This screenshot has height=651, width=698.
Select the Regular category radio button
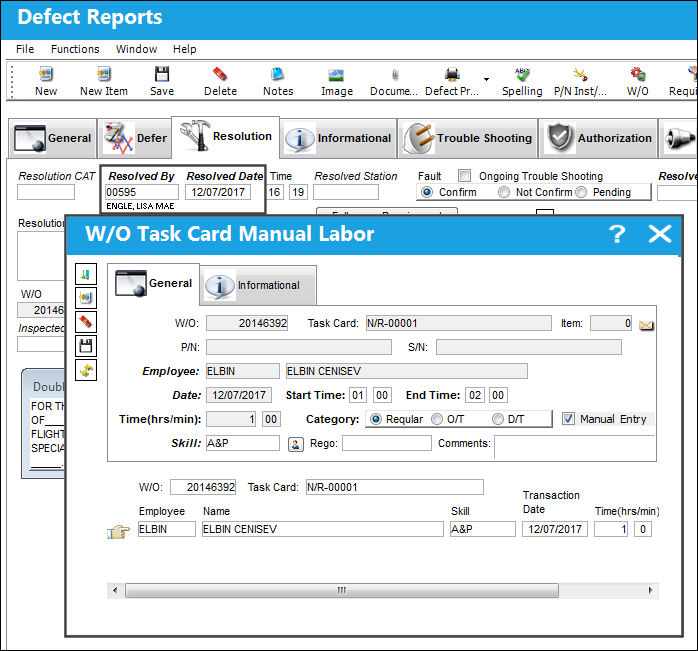(x=376, y=419)
